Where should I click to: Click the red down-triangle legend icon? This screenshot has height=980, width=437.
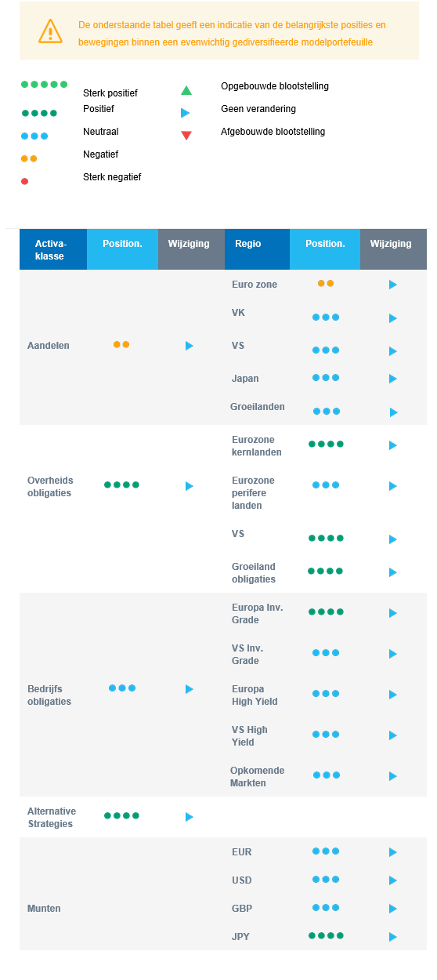186,136
